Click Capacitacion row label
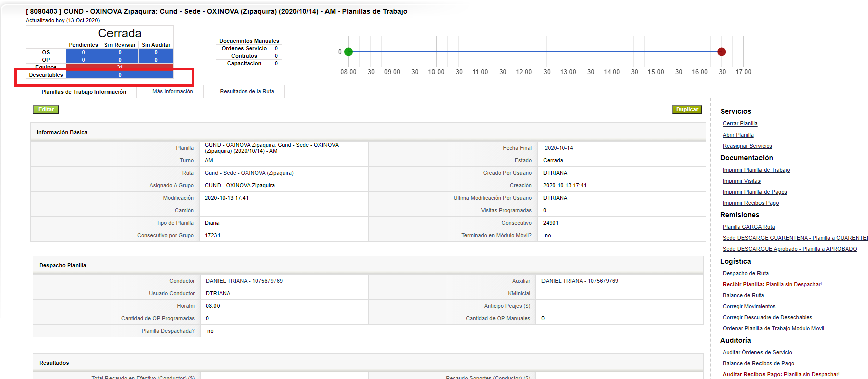This screenshot has height=379, width=868. click(x=244, y=63)
